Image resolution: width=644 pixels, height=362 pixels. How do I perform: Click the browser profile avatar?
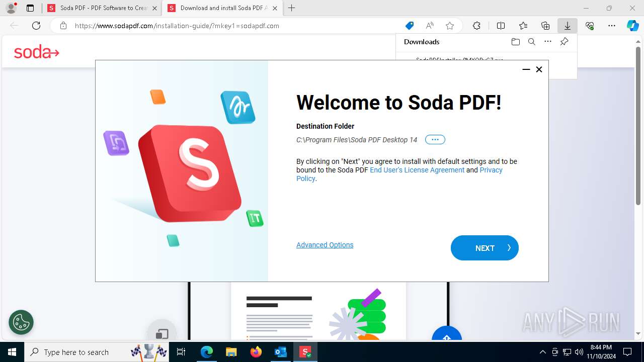11,8
